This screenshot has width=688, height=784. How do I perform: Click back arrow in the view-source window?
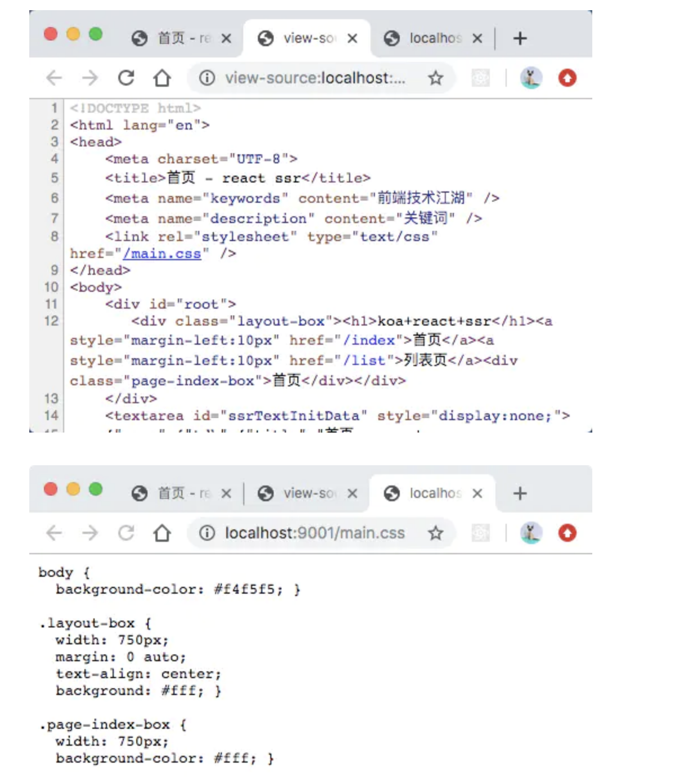tap(54, 78)
